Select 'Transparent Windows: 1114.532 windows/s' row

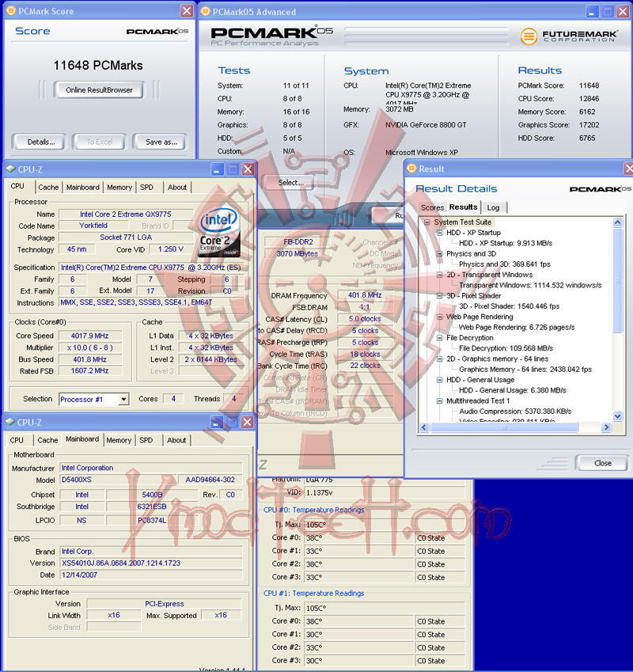[530, 285]
